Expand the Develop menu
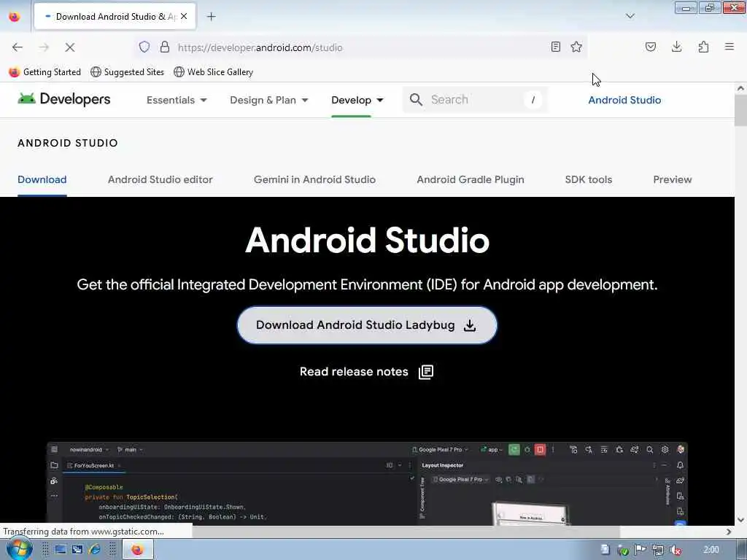 coord(357,100)
